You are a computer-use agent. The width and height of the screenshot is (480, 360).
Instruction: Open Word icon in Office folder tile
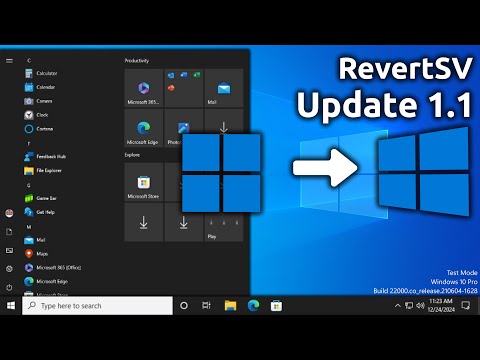(184, 75)
